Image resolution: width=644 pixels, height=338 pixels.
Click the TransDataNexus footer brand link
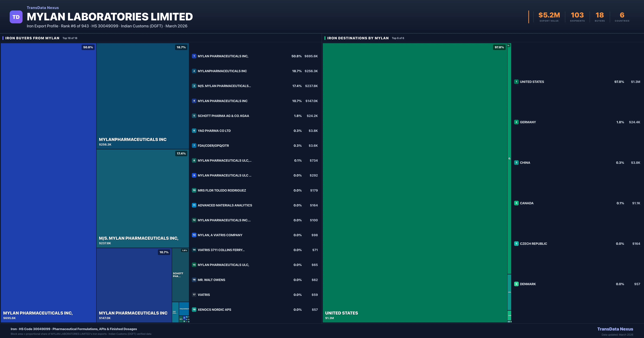click(615, 329)
